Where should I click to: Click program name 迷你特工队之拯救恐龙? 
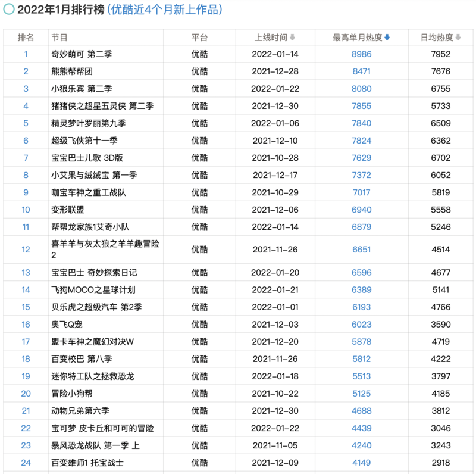[93, 376]
